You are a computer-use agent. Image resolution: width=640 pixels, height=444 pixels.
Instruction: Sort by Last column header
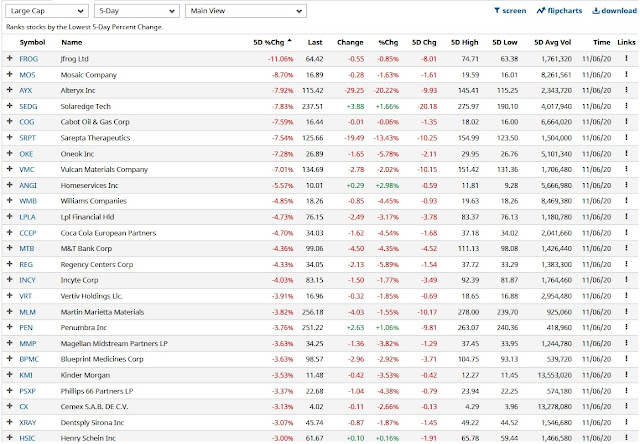tap(315, 42)
